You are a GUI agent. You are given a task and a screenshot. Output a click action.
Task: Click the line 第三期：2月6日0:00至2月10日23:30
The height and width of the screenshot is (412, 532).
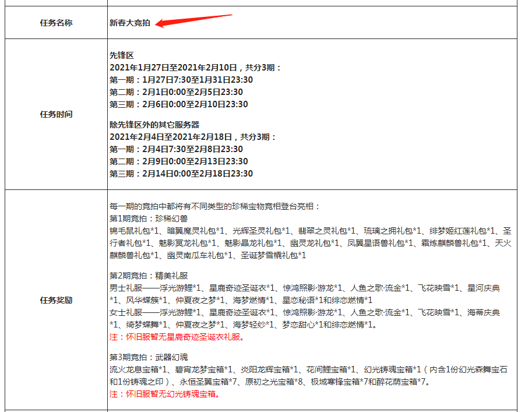178,104
